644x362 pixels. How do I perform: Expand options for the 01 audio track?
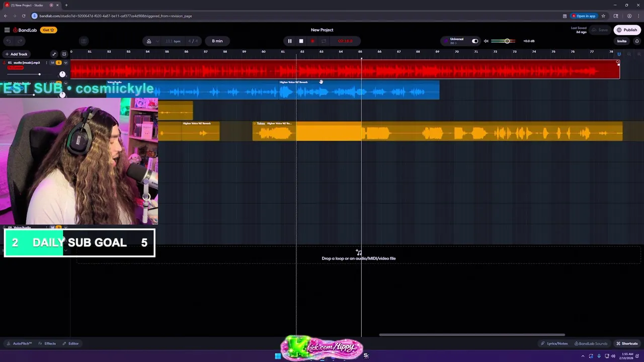click(x=65, y=63)
